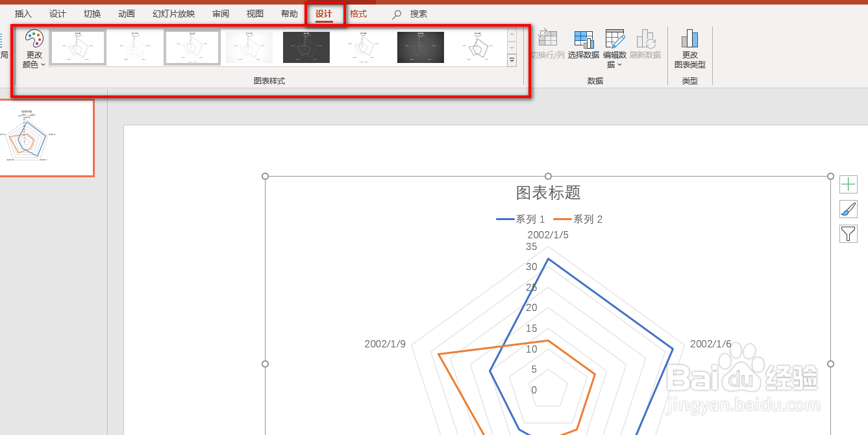
Task: Select the radar chart slide thumbnail
Action: click(45, 138)
